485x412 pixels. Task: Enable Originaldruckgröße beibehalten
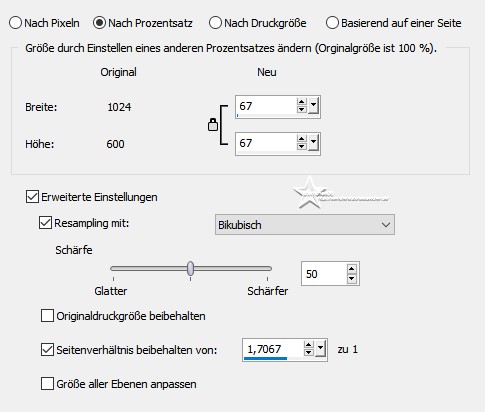47,316
